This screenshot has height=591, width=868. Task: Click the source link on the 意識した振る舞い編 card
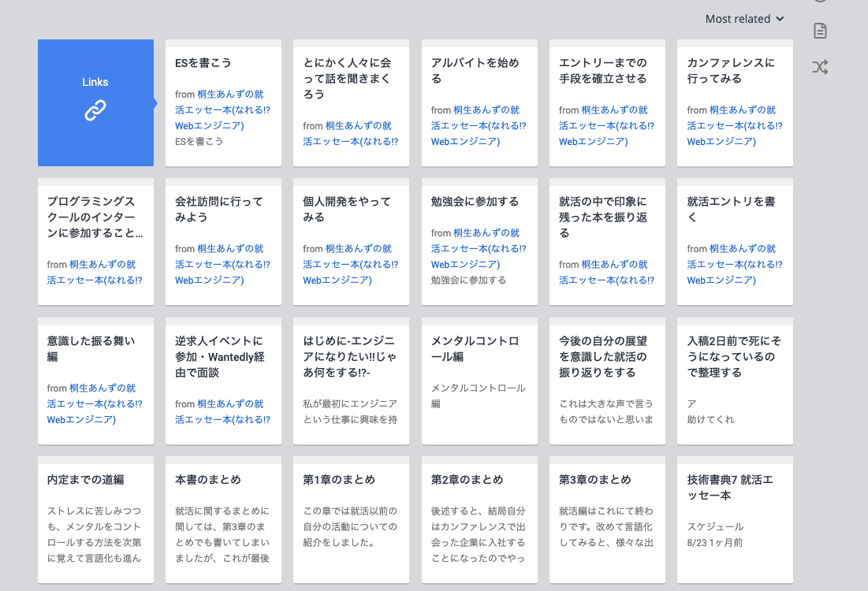coord(95,403)
